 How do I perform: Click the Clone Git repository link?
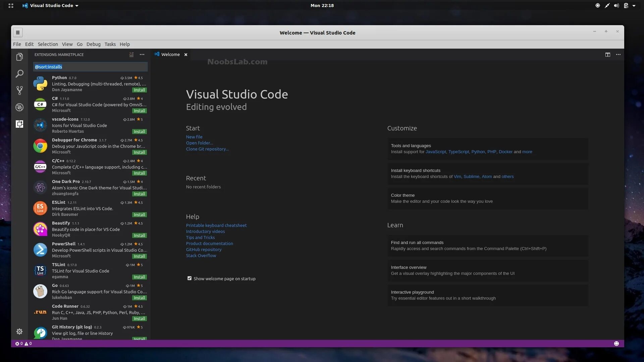point(207,149)
